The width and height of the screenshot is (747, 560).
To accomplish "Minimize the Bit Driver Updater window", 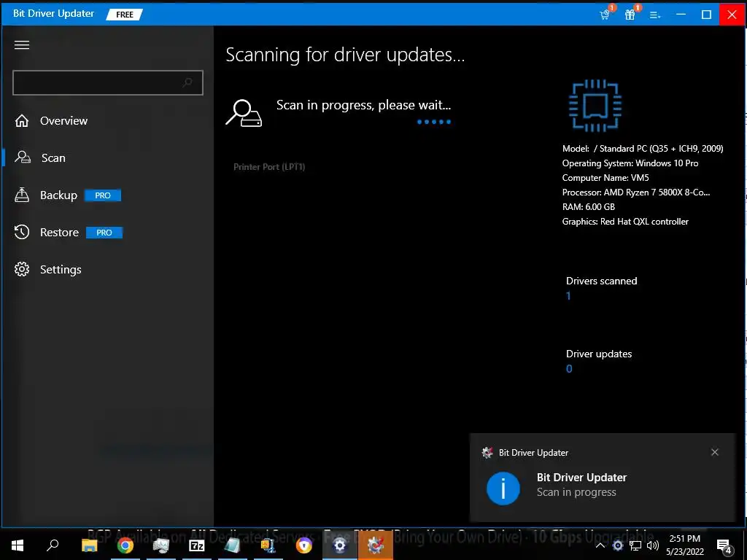I will (x=681, y=15).
